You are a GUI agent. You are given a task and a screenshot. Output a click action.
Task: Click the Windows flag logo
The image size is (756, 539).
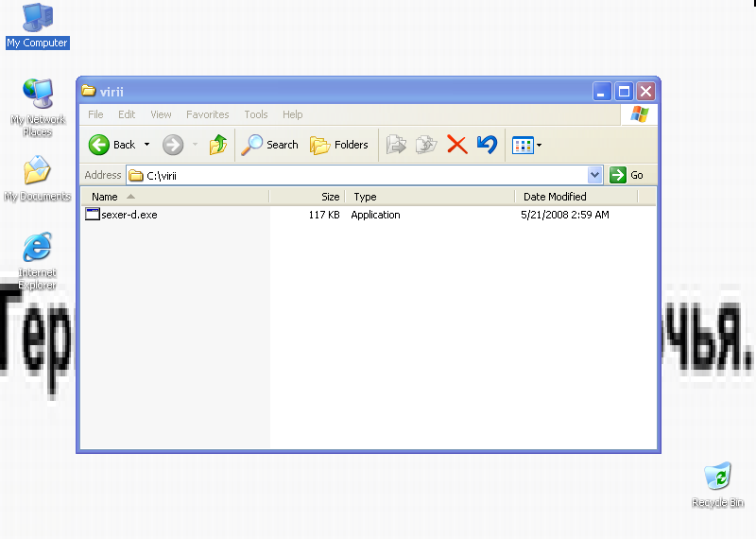(x=640, y=114)
